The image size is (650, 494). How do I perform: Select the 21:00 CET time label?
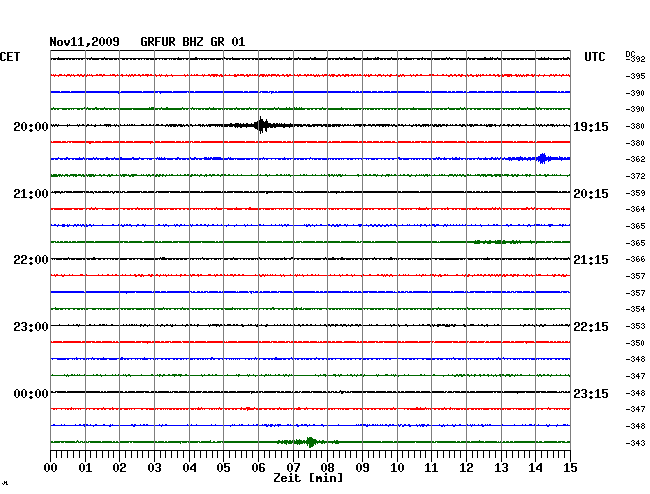[x=31, y=194]
